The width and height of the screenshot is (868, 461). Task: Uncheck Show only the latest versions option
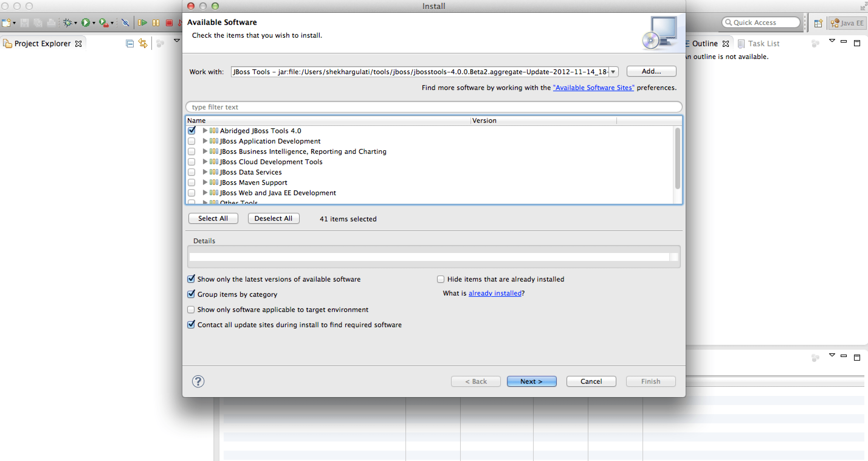tap(191, 279)
